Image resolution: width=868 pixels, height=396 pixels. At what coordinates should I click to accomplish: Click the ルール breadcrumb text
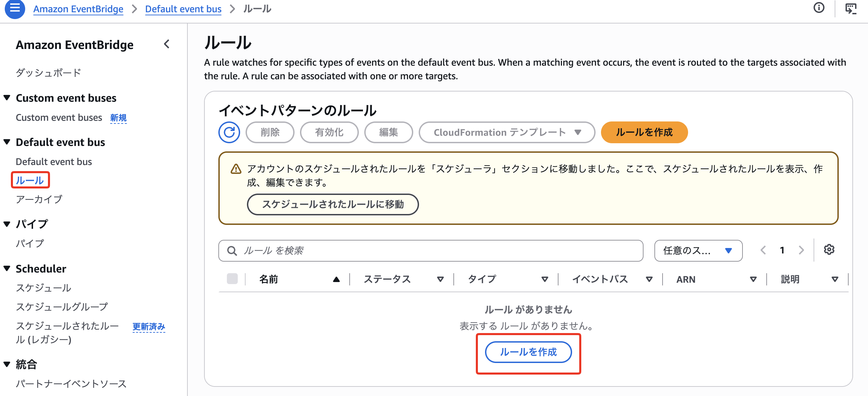point(257,9)
